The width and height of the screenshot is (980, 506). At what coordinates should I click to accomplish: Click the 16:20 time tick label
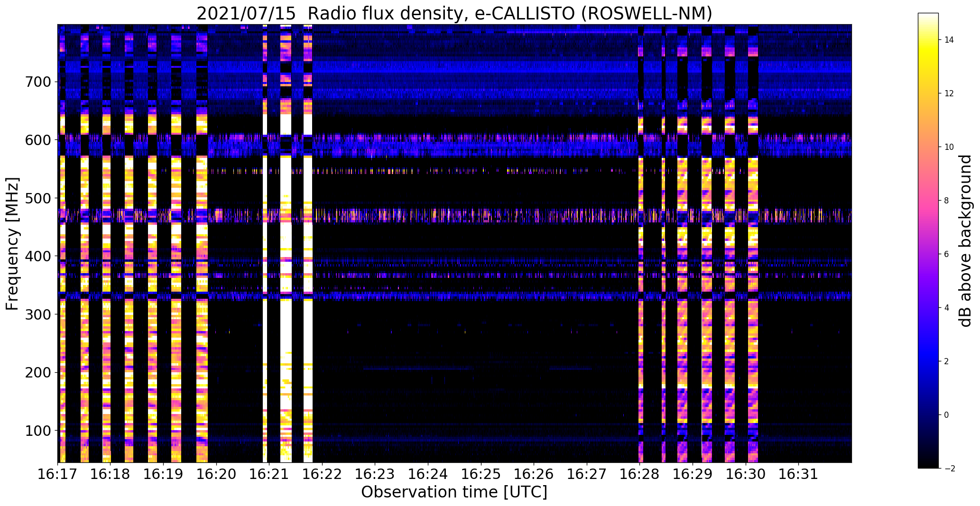click(x=216, y=474)
